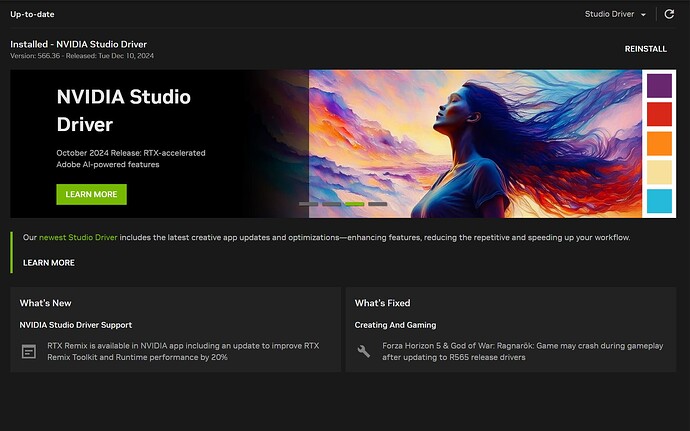Switch to the second banner slide indicator

(331, 204)
